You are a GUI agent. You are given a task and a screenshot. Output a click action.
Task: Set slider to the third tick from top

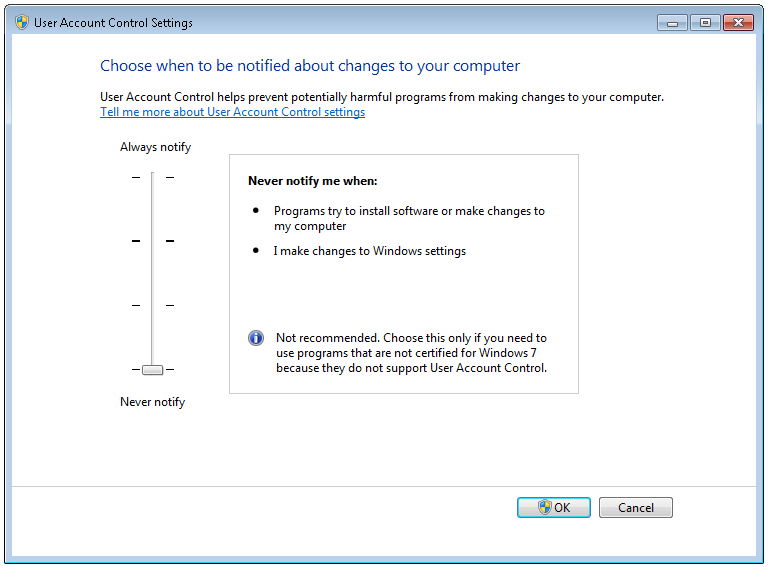[x=152, y=305]
